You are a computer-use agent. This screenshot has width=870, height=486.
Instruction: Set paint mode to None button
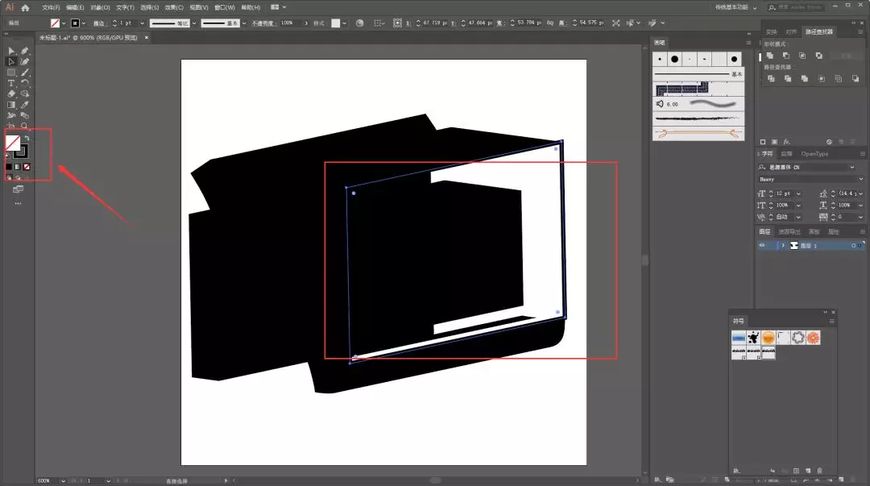click(27, 167)
